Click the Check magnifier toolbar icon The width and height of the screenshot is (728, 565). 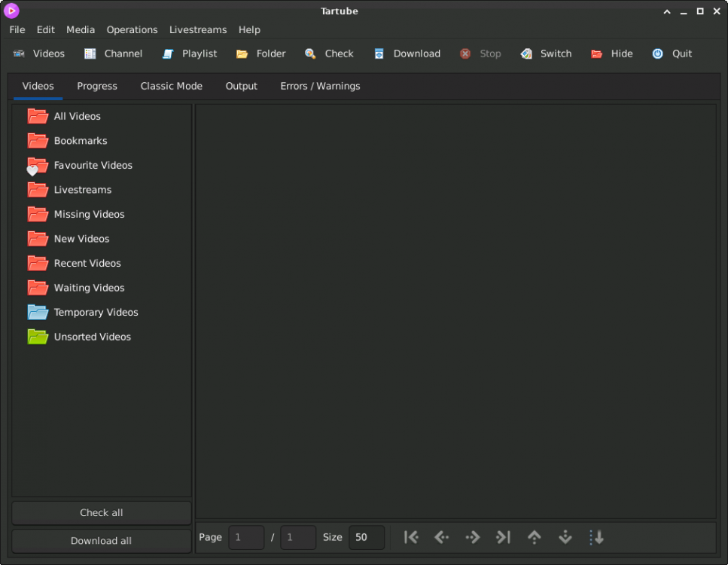pos(310,54)
